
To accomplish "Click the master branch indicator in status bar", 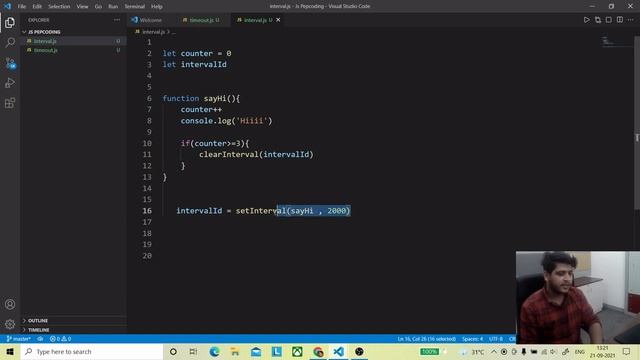I will click(18, 339).
